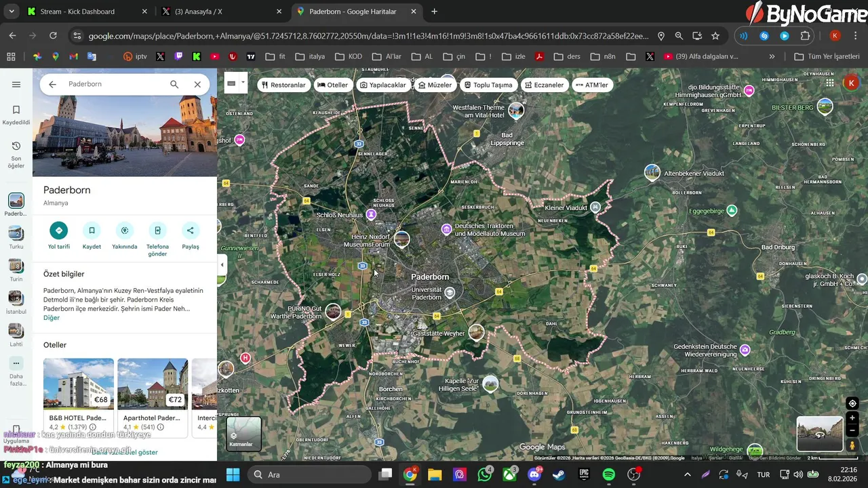Open the İstanbul recent item in sidebar
The width and height of the screenshot is (868, 488).
pos(16,302)
